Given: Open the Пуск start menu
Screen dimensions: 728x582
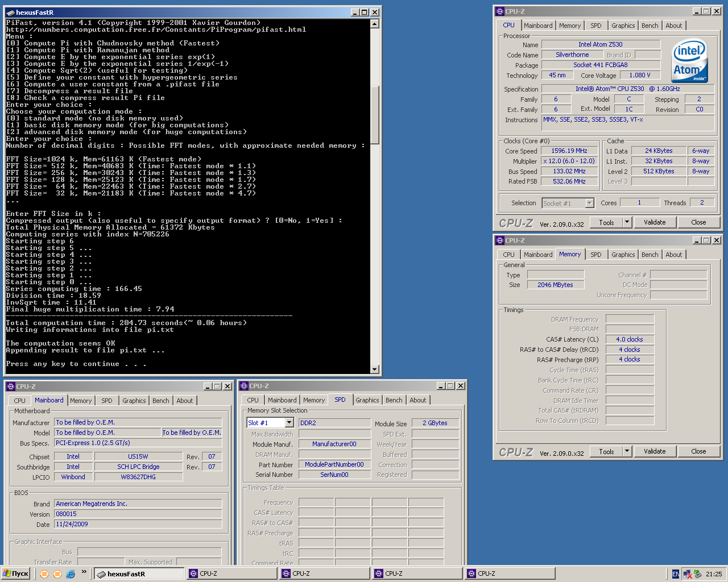Looking at the screenshot, I should click(15, 574).
